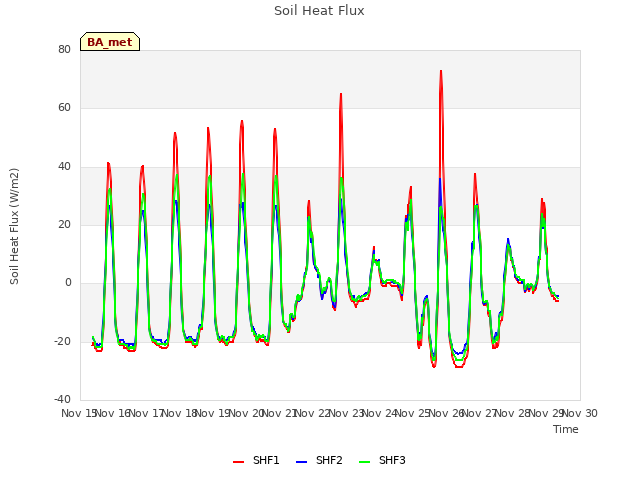Click the y-axis label 80
The image size is (640, 480).
[64, 49]
